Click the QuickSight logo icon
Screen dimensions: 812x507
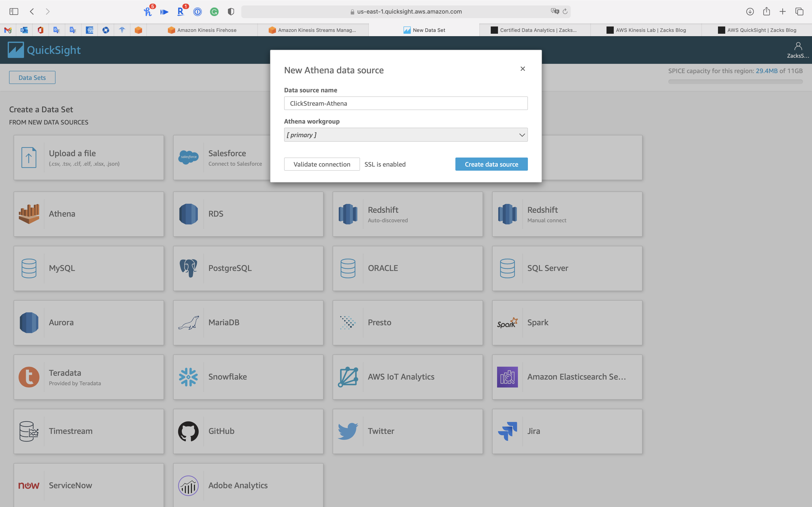coord(16,50)
